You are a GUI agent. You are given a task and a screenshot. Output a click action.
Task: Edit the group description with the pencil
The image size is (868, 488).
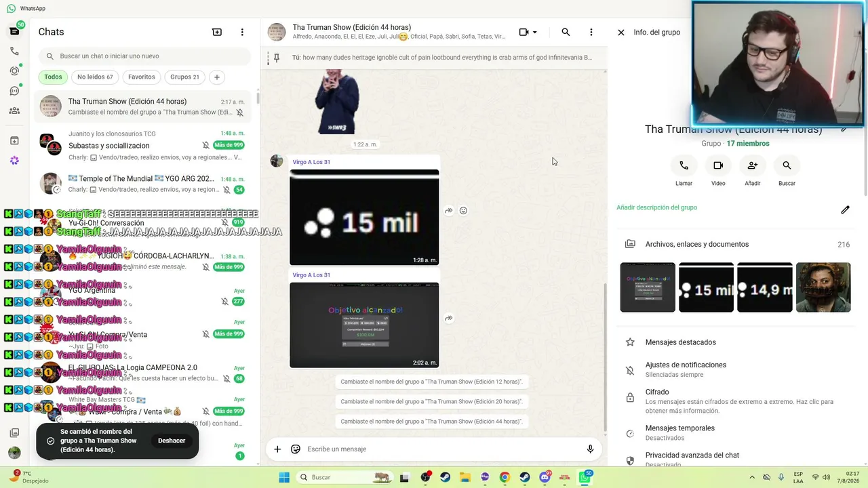point(845,210)
